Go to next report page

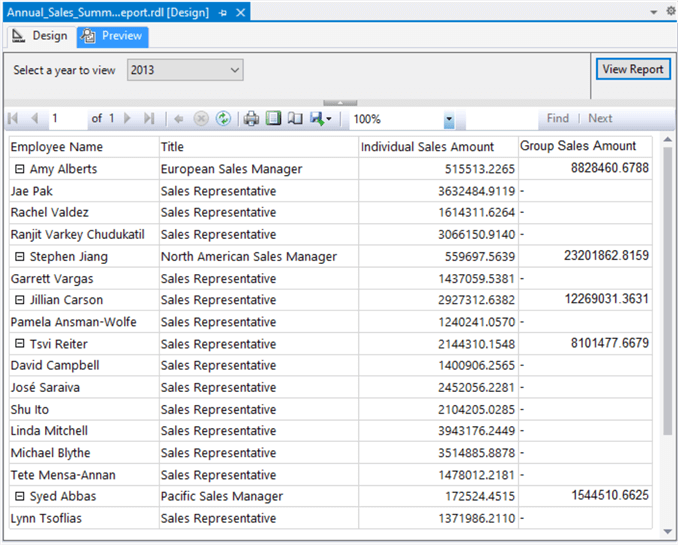tap(127, 119)
